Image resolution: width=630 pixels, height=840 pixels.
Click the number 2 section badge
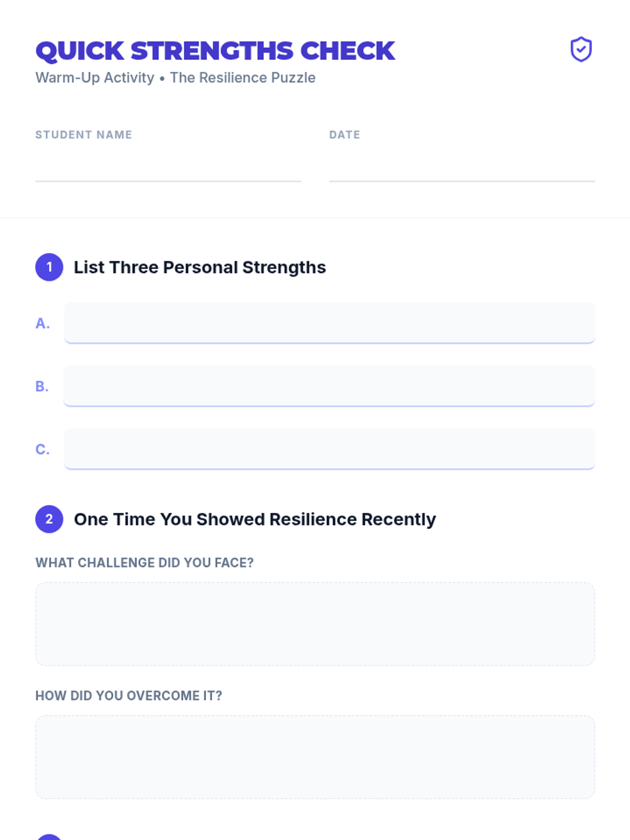click(x=49, y=519)
